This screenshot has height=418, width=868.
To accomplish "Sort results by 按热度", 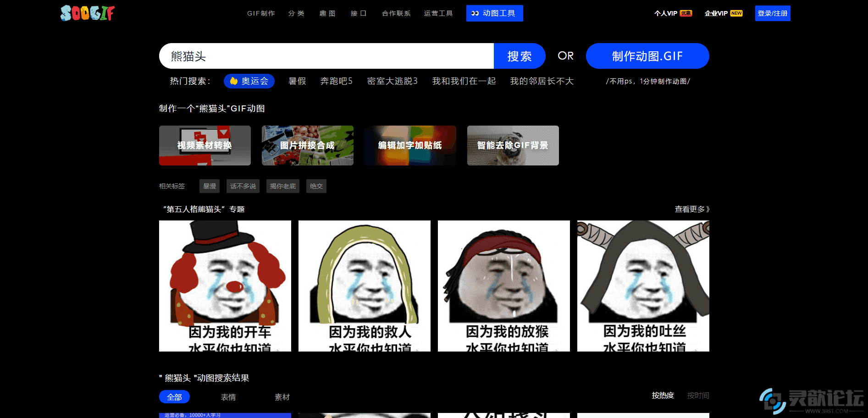I will (x=663, y=395).
